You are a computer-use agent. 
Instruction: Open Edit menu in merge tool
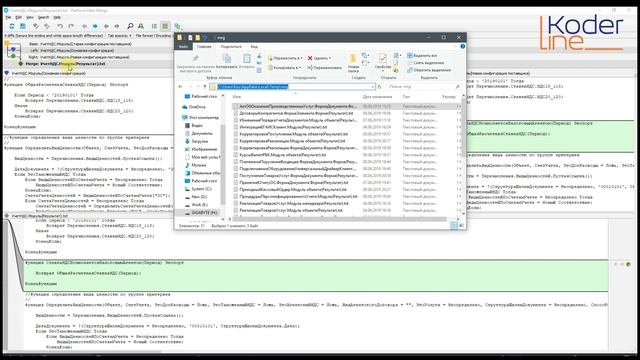(x=18, y=18)
